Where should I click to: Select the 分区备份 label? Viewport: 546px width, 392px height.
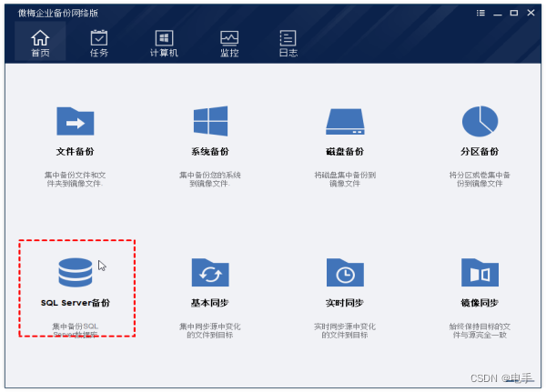[x=480, y=152]
